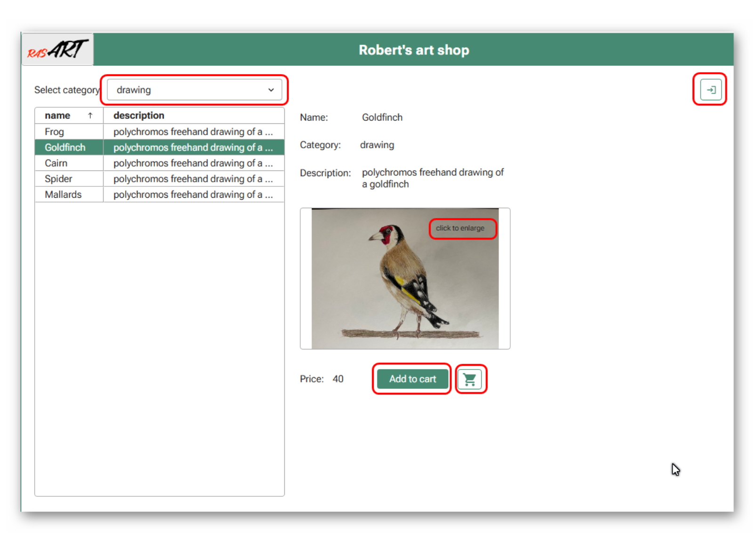Select the Goldfinch row
Viewport: 756px width, 540px height.
(160, 147)
